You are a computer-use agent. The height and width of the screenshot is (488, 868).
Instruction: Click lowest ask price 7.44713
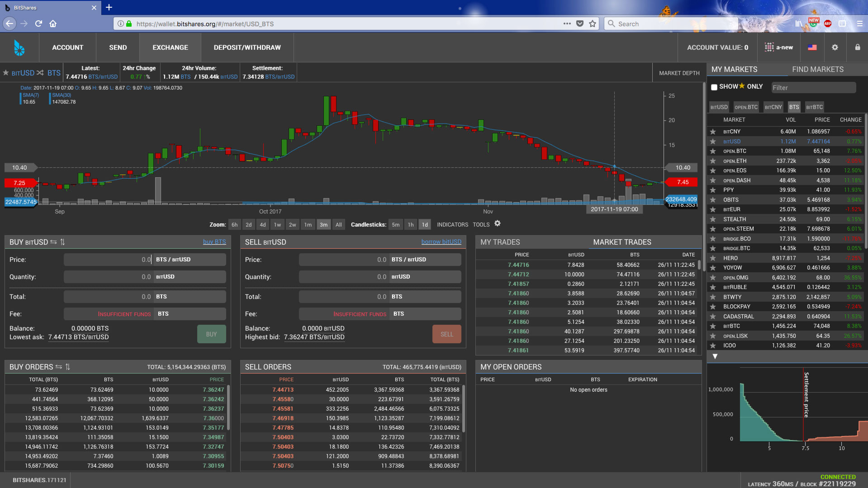[79, 337]
